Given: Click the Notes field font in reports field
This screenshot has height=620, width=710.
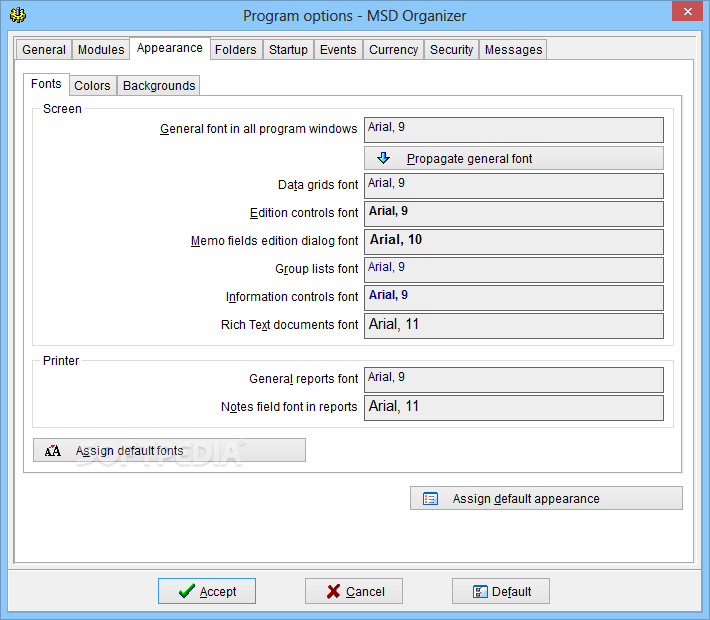Looking at the screenshot, I should pyautogui.click(x=514, y=408).
